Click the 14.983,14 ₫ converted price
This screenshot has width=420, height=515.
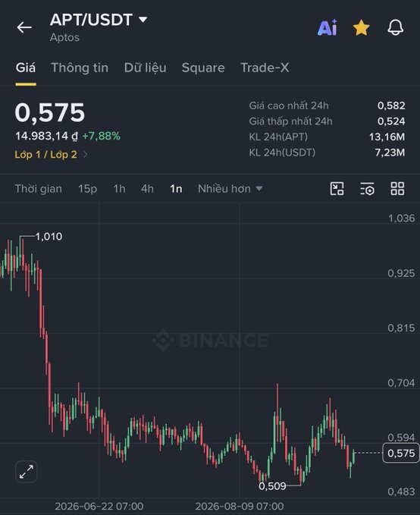point(47,136)
